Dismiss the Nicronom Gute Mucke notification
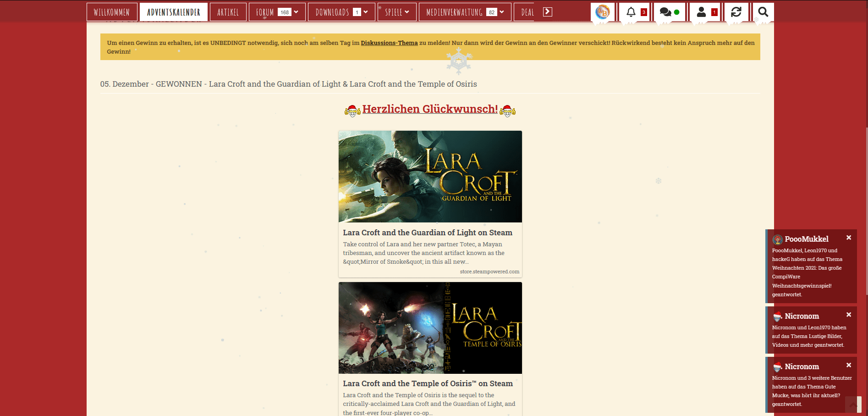 tap(849, 365)
